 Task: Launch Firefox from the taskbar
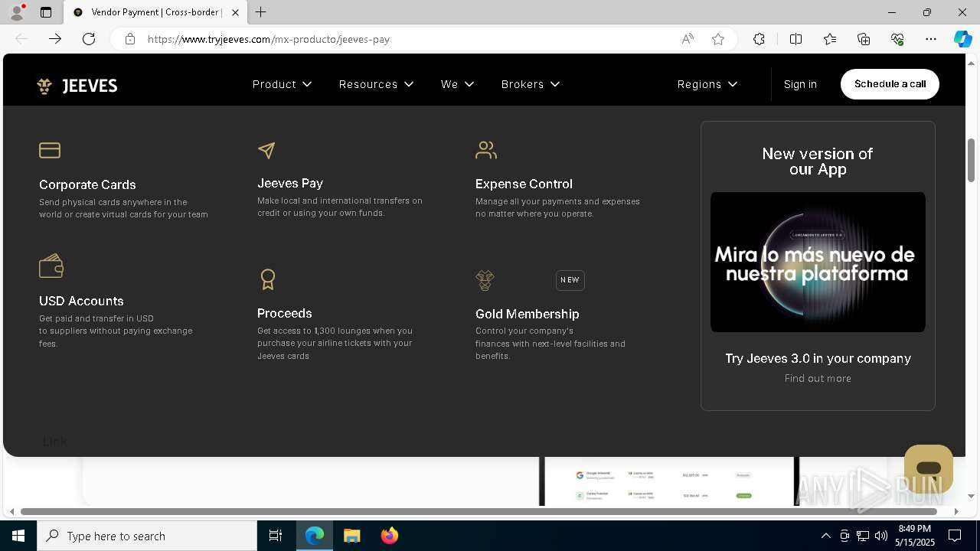(390, 536)
